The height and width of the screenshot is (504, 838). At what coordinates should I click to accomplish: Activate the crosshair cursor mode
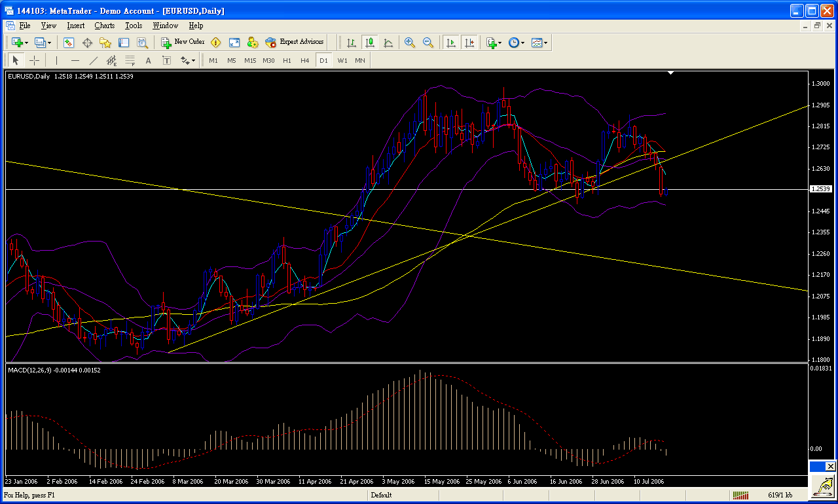click(34, 61)
